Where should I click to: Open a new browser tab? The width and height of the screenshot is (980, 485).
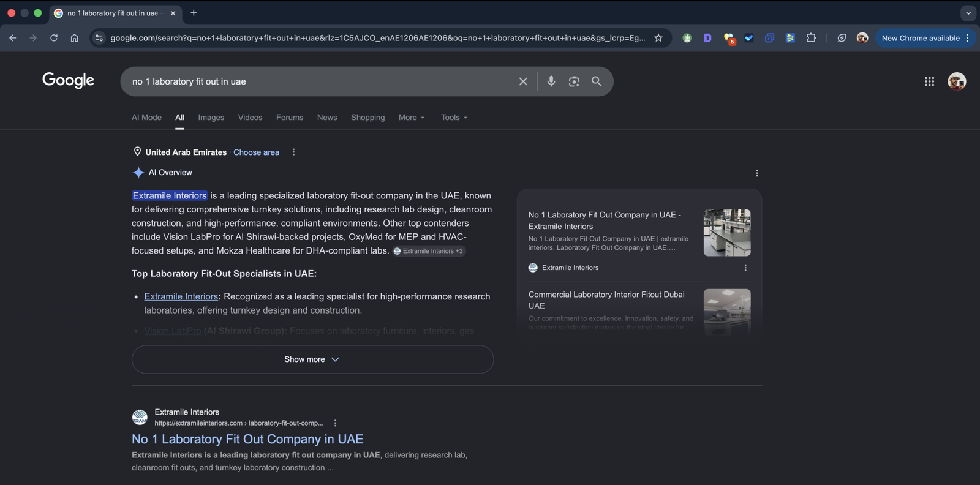click(x=194, y=13)
